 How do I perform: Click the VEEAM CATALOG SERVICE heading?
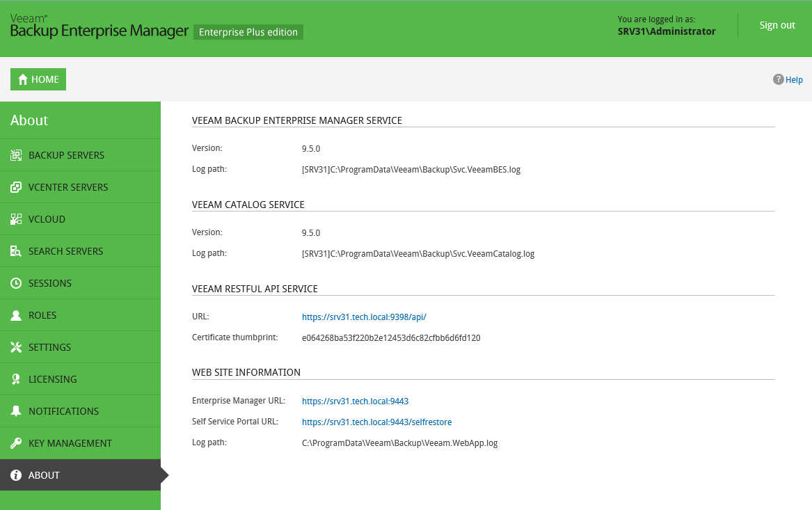pos(248,205)
